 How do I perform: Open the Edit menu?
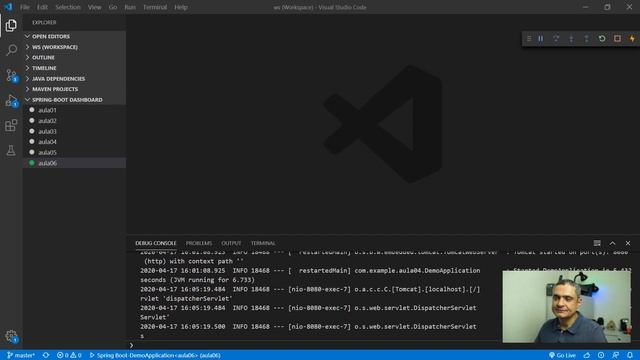click(42, 7)
